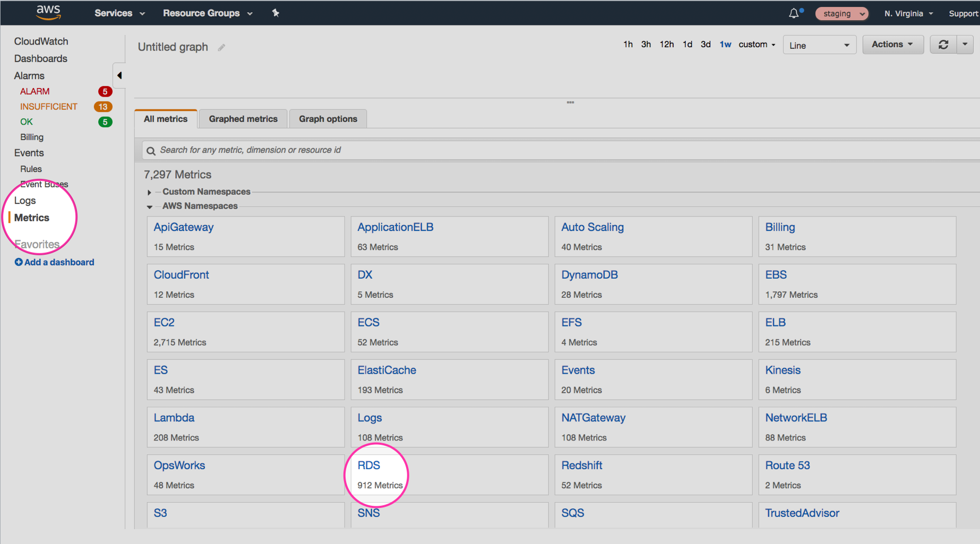View the alarms in ALARM state
The image size is (980, 544).
click(35, 91)
